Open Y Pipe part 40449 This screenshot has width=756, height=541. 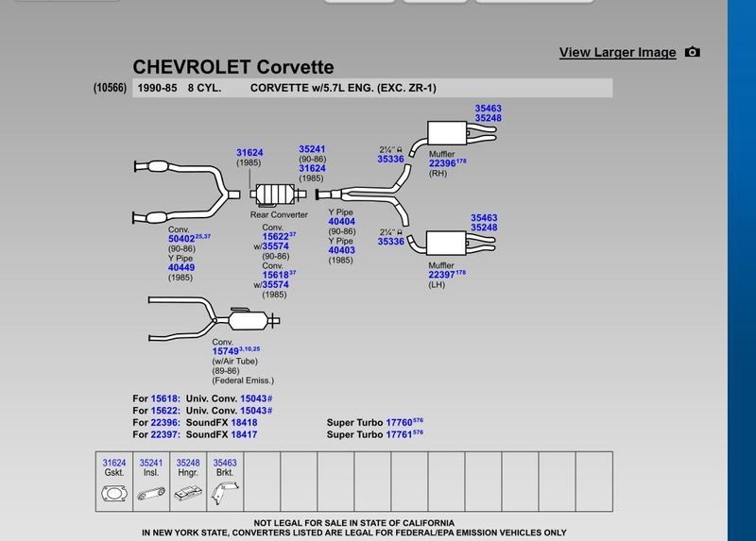(181, 268)
